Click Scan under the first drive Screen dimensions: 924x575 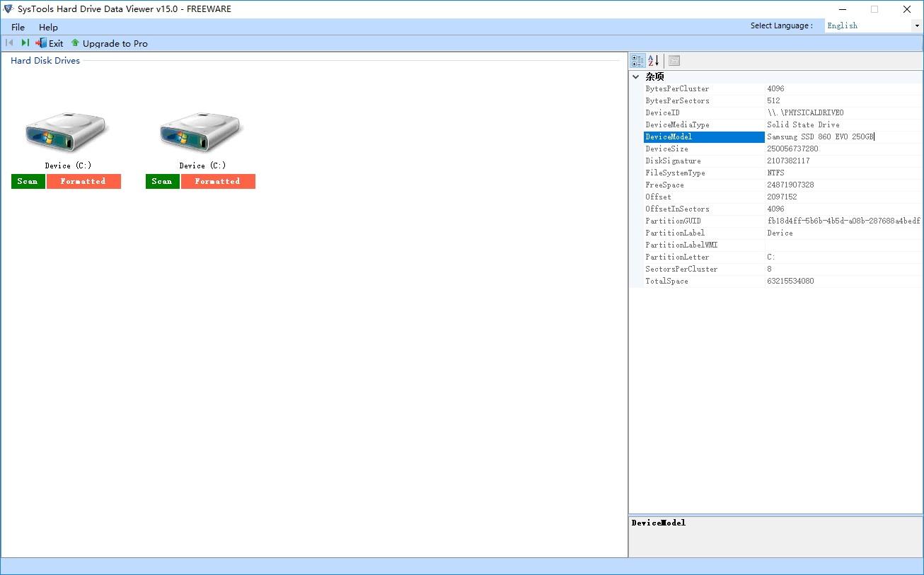coord(28,182)
